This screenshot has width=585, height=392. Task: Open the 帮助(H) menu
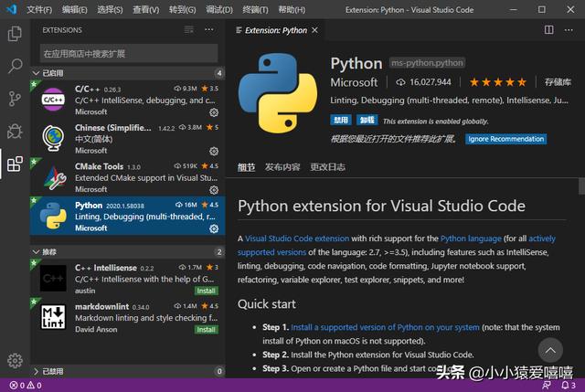click(x=292, y=10)
